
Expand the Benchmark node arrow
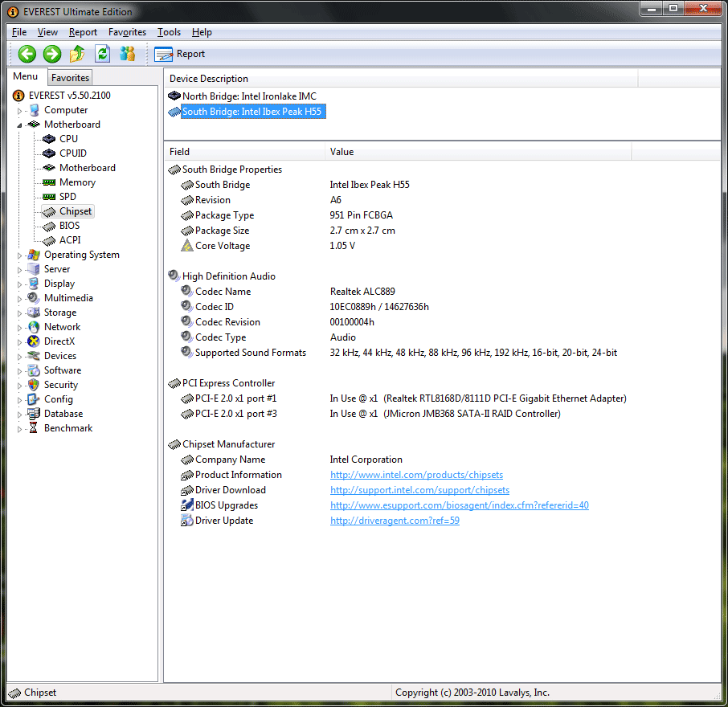(19, 429)
